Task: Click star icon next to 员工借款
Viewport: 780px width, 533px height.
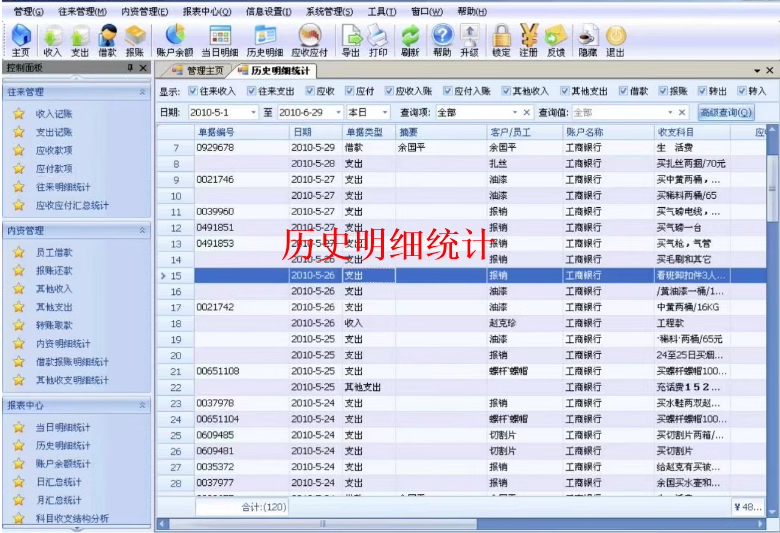Action: pyautogui.click(x=19, y=252)
